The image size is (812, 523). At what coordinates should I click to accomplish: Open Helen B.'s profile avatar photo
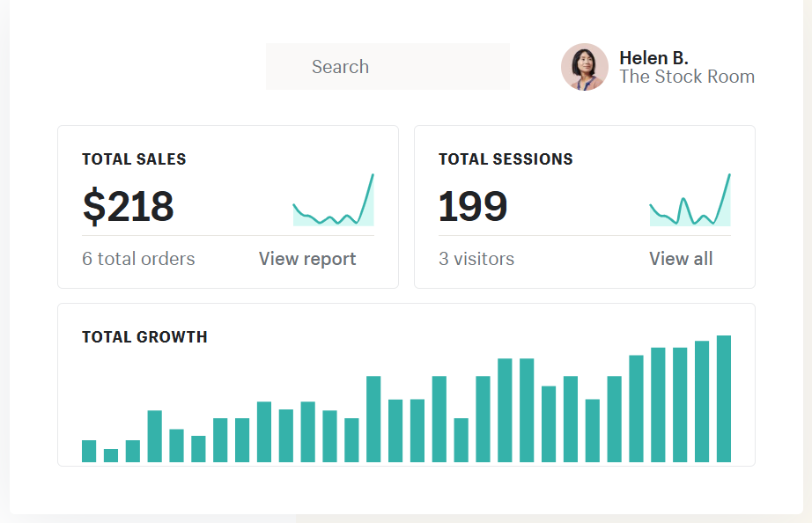point(584,67)
